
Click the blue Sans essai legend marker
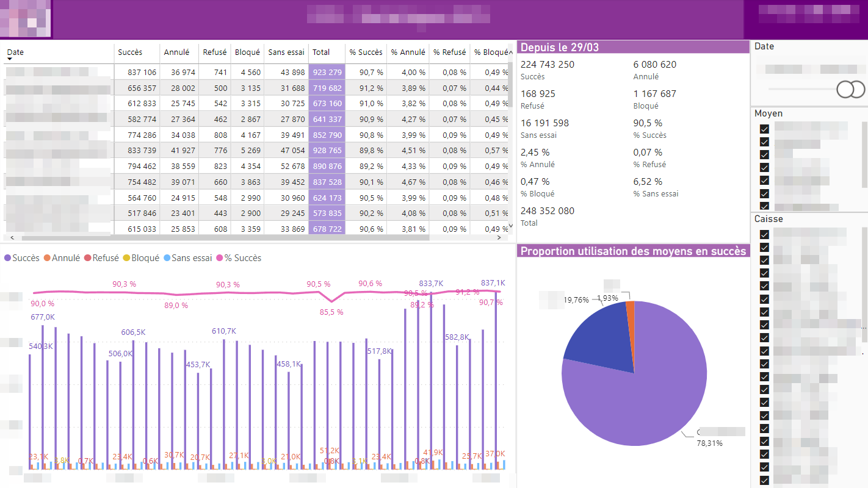168,257
